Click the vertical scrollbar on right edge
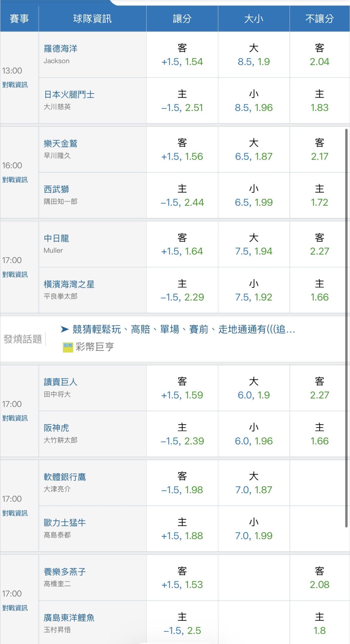 (x=346, y=328)
